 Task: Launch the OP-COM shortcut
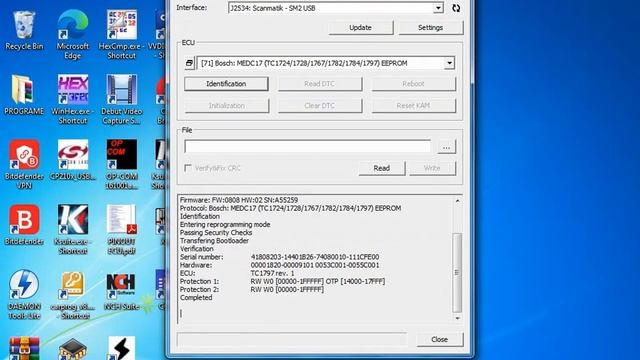[121, 164]
